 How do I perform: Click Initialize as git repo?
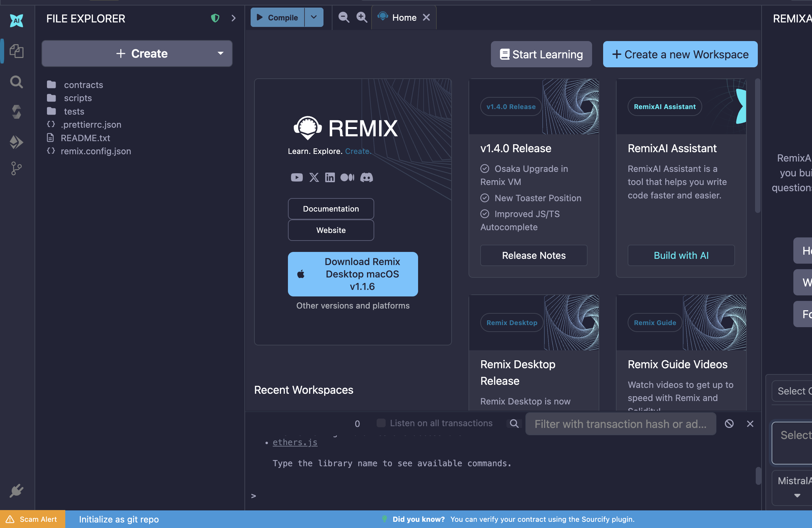pyautogui.click(x=119, y=519)
